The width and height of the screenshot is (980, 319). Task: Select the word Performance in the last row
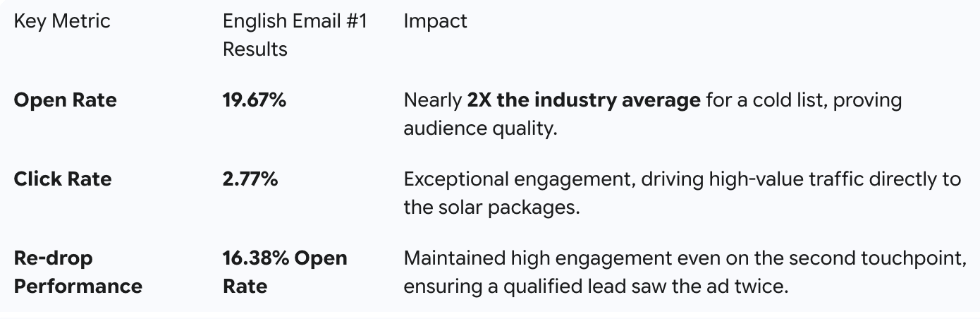78,287
